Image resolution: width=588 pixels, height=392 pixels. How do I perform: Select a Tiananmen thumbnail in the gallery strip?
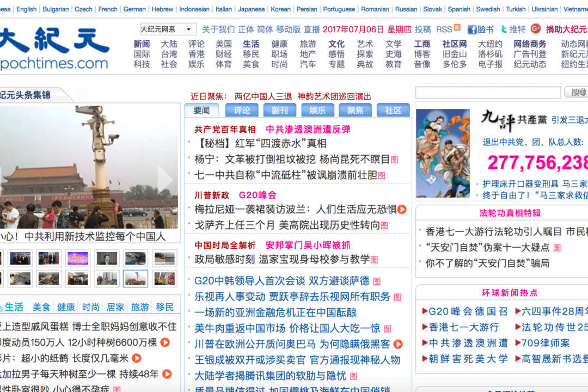point(136,278)
